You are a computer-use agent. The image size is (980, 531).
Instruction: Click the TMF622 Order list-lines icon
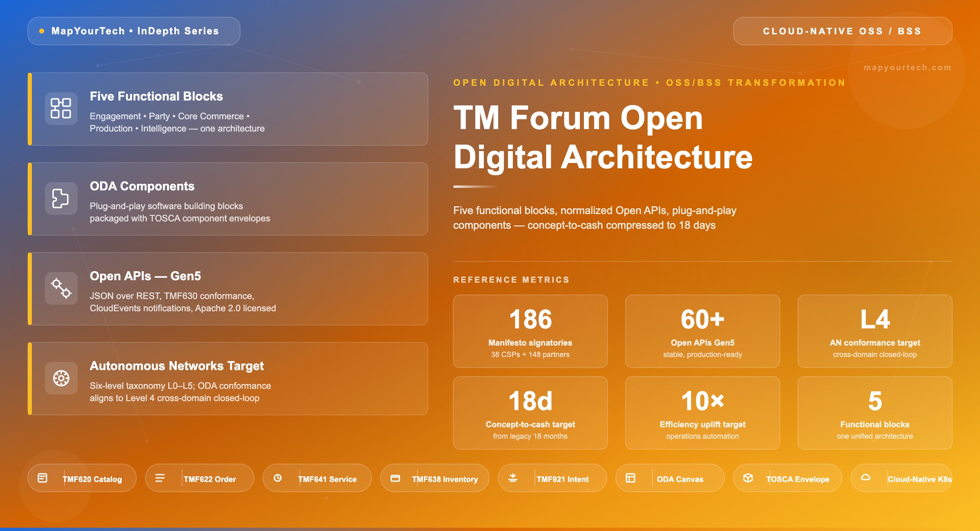pos(160,478)
